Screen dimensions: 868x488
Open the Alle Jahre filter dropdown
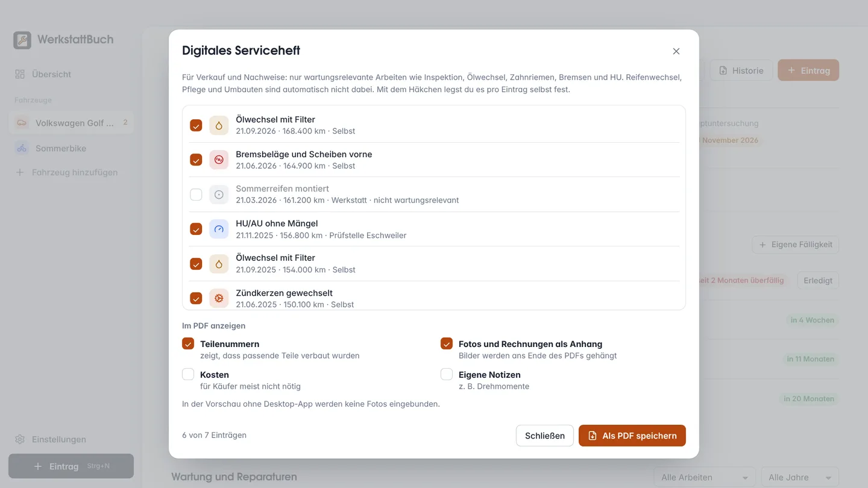(800, 477)
